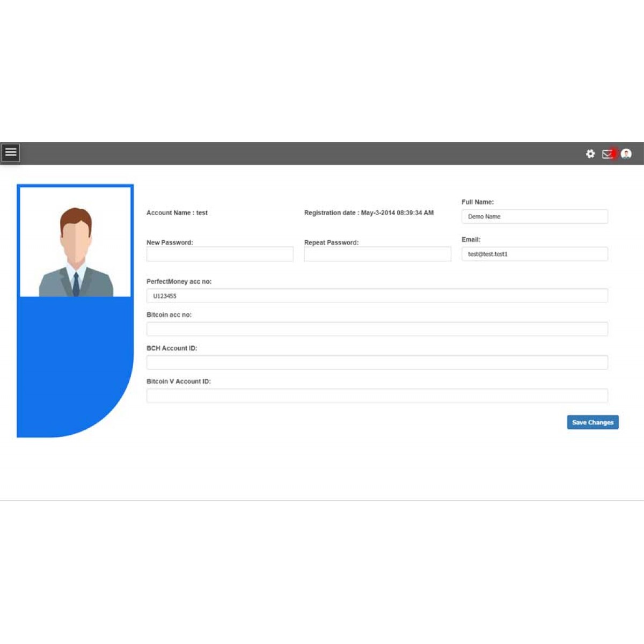Click the Account Name : test text
Screen dimensions: 644x644
coord(177,213)
